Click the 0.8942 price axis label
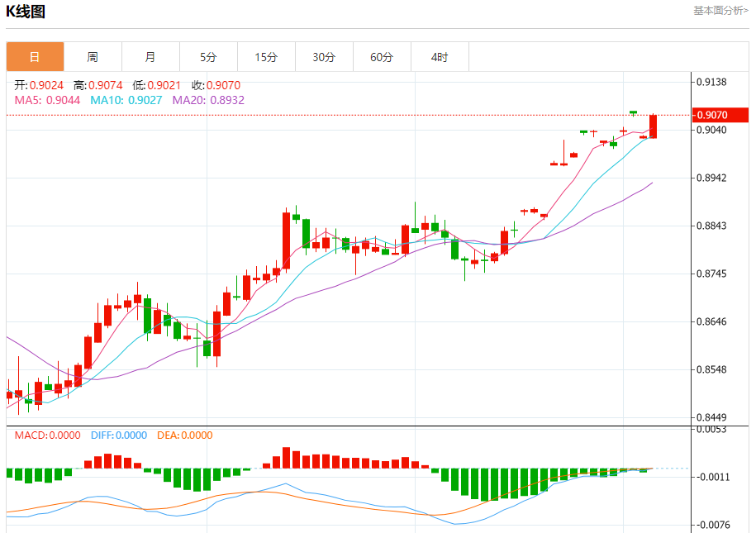756x533 pixels. pyautogui.click(x=711, y=178)
